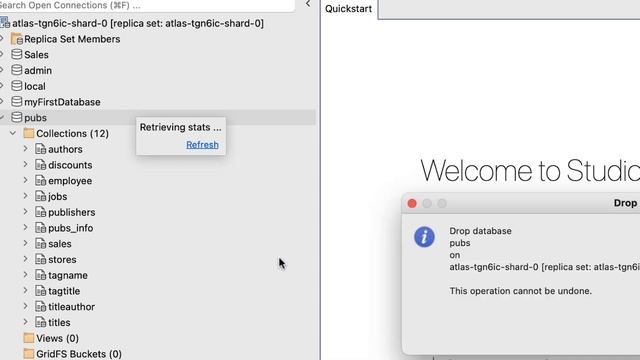Click the Search Open Connections field

point(147,5)
